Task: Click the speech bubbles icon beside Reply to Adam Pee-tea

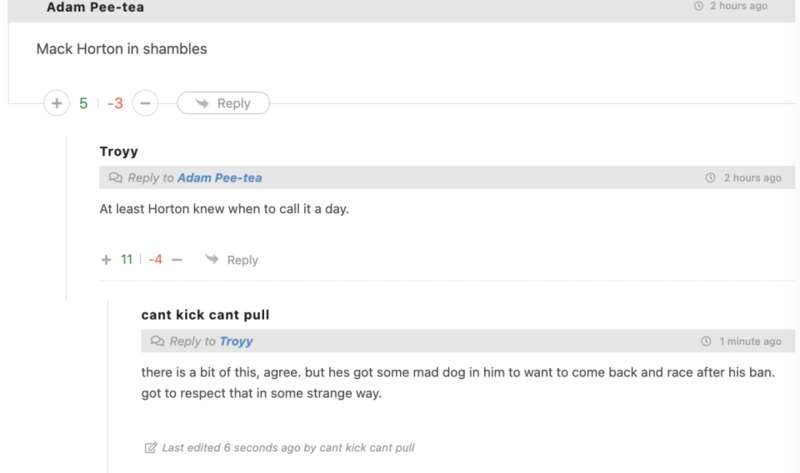Action: [116, 178]
